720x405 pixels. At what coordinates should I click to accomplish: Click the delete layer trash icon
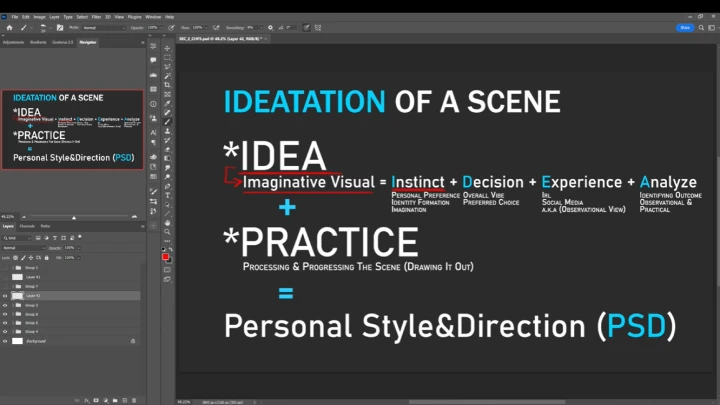pos(134,400)
